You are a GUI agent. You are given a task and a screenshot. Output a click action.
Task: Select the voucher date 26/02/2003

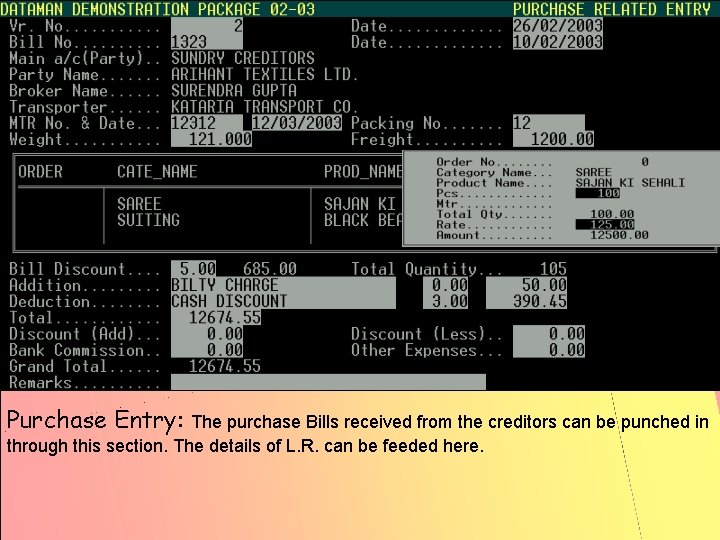tap(557, 26)
